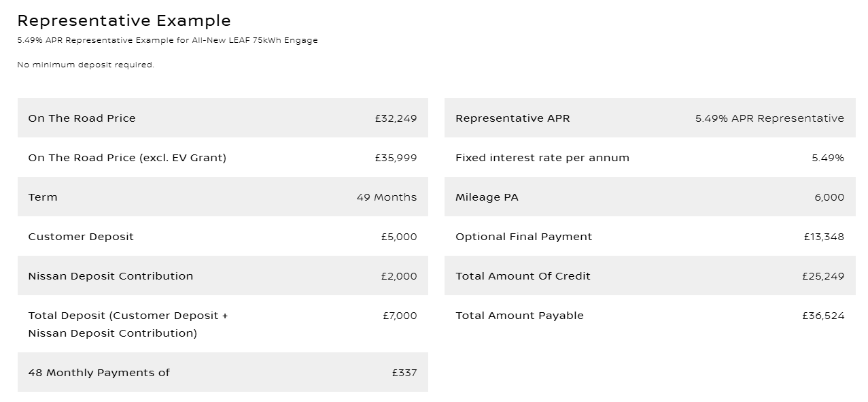Click the 5.49% APR Representative Example subtitle
868x402 pixels.
(x=167, y=40)
